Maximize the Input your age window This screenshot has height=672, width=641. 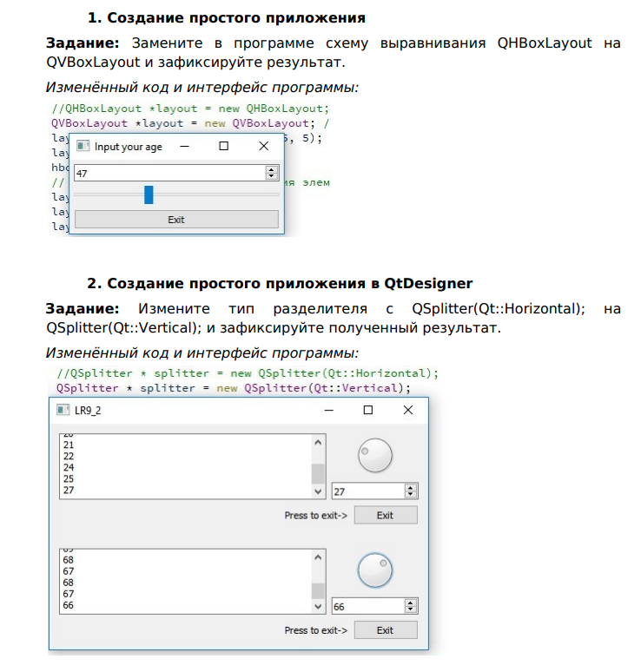(223, 146)
